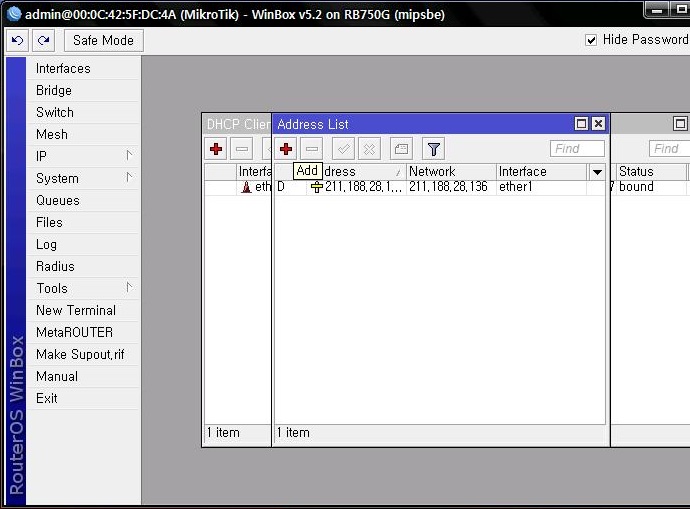Click the Undo arrow icon
This screenshot has height=509, width=690.
[18, 40]
